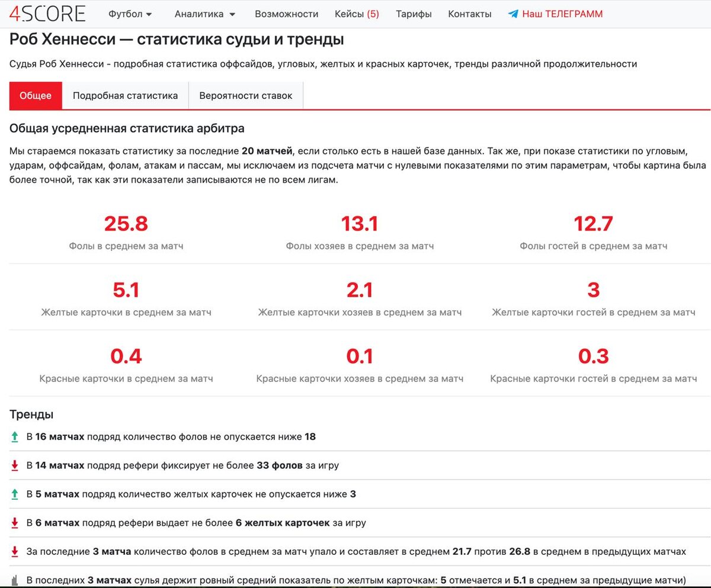Click the 3 away yellow cards value
This screenshot has width=711, height=588.
pyautogui.click(x=593, y=290)
